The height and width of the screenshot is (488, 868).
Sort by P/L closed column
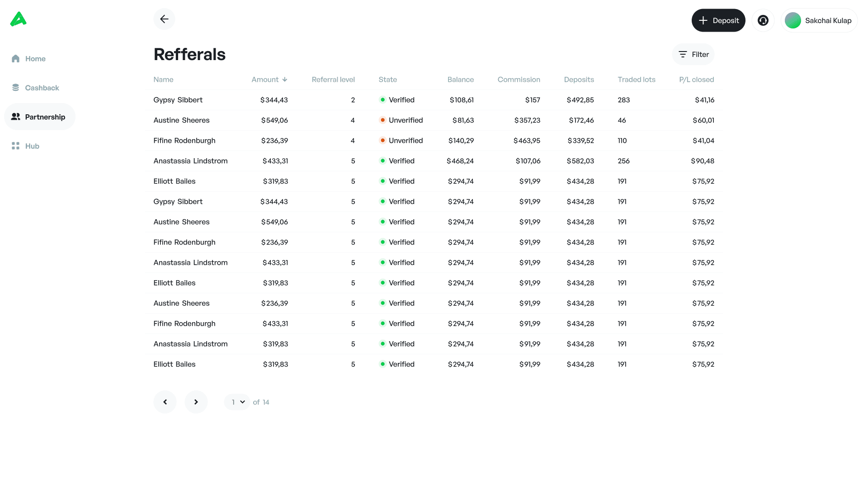tap(696, 80)
